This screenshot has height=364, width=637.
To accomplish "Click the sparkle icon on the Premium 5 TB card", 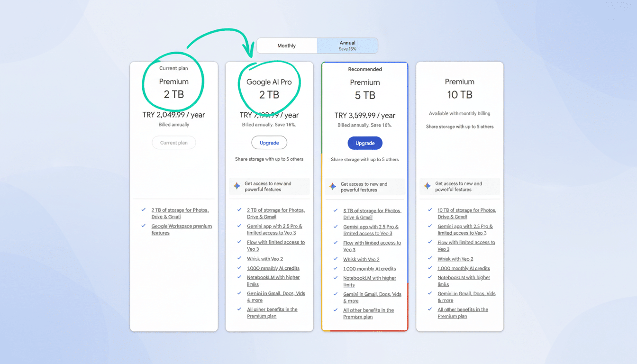I will tap(332, 186).
